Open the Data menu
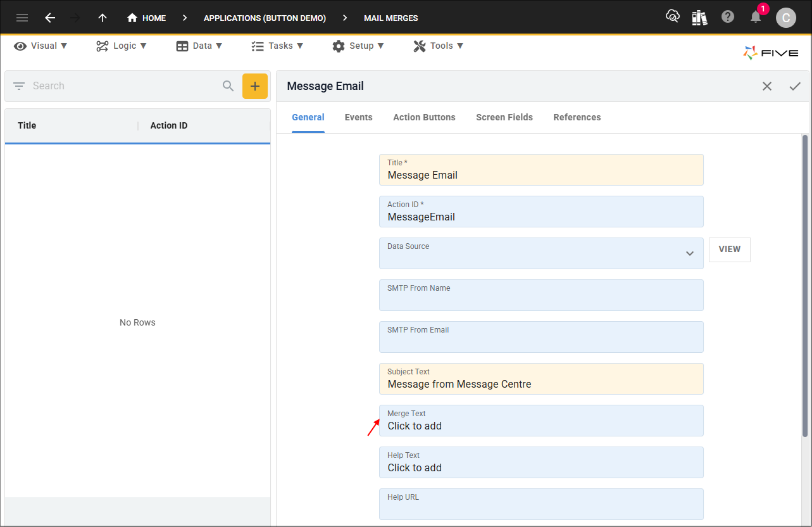This screenshot has height=527, width=812. pyautogui.click(x=199, y=46)
